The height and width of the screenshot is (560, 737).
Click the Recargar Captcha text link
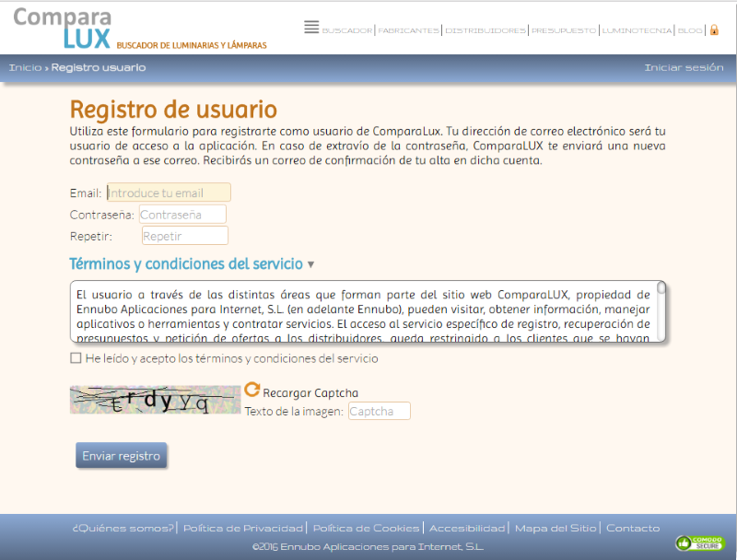tap(310, 392)
